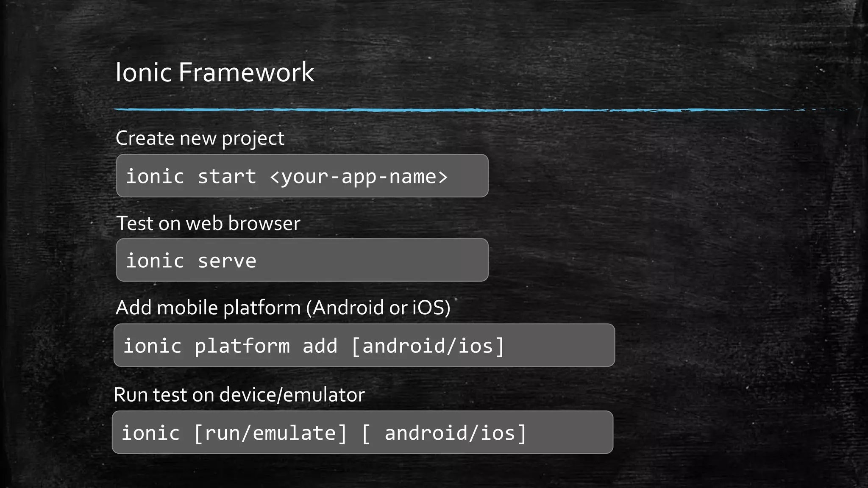Select the 'Add mobile platform' heading text

click(x=208, y=308)
